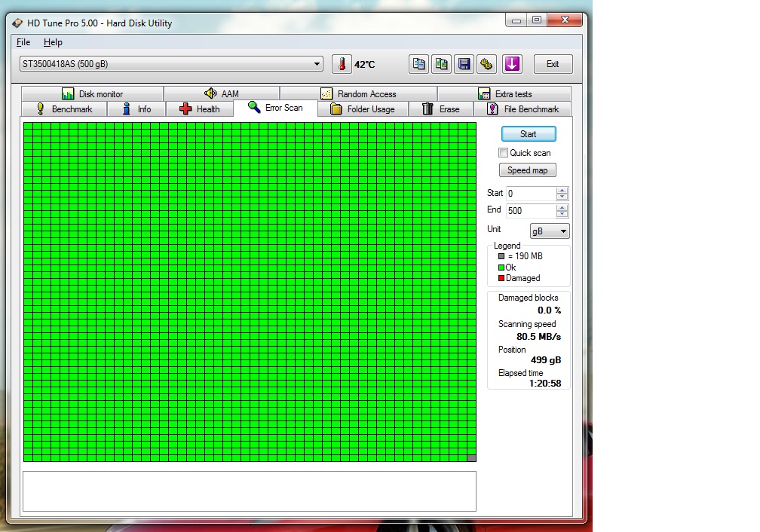Click the save screenshot floppy icon
The width and height of the screenshot is (760, 532).
tap(464, 64)
